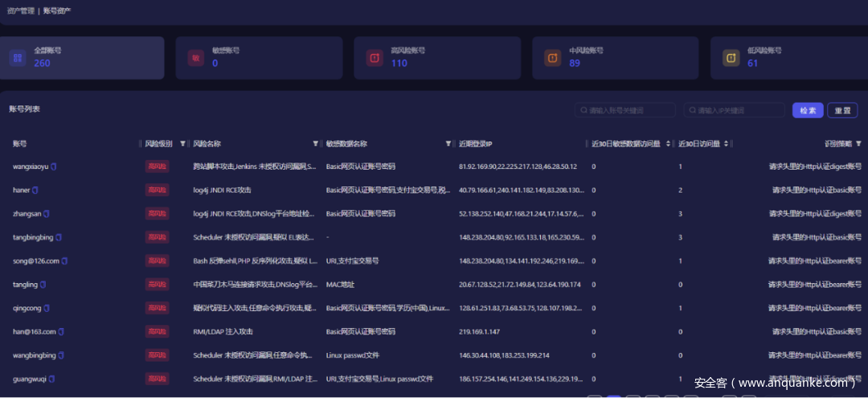Click the 敏感账号 card icon
This screenshot has width=868, height=398.
[x=195, y=58]
